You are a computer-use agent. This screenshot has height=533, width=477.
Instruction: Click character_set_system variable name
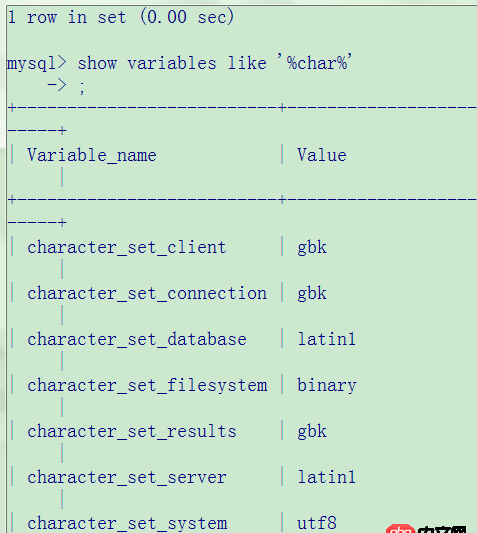[127, 523]
